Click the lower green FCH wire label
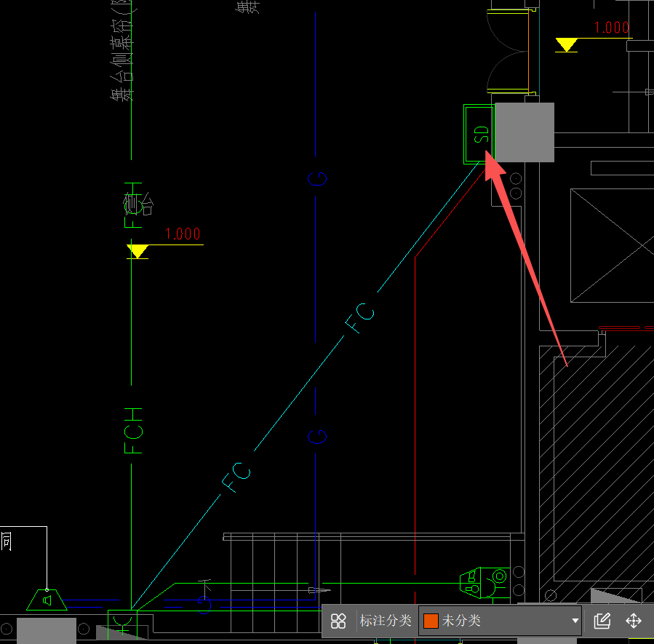The width and height of the screenshot is (654, 644). [133, 431]
